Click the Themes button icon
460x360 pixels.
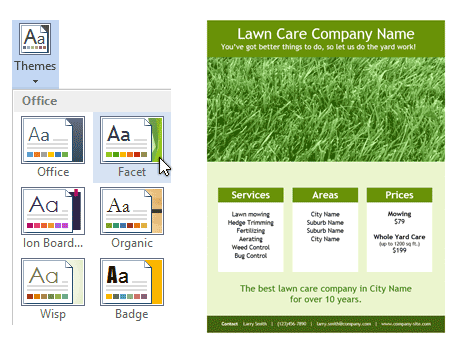tap(35, 39)
